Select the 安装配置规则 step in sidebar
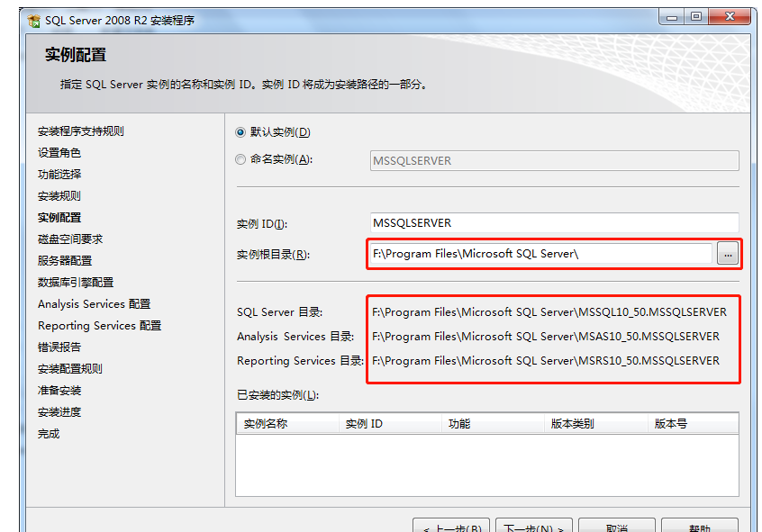 (x=70, y=369)
